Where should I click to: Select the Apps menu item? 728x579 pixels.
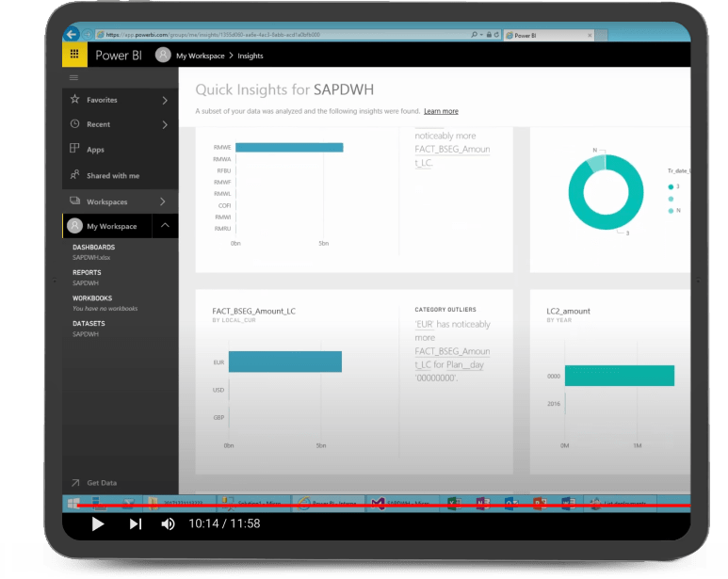point(121,150)
